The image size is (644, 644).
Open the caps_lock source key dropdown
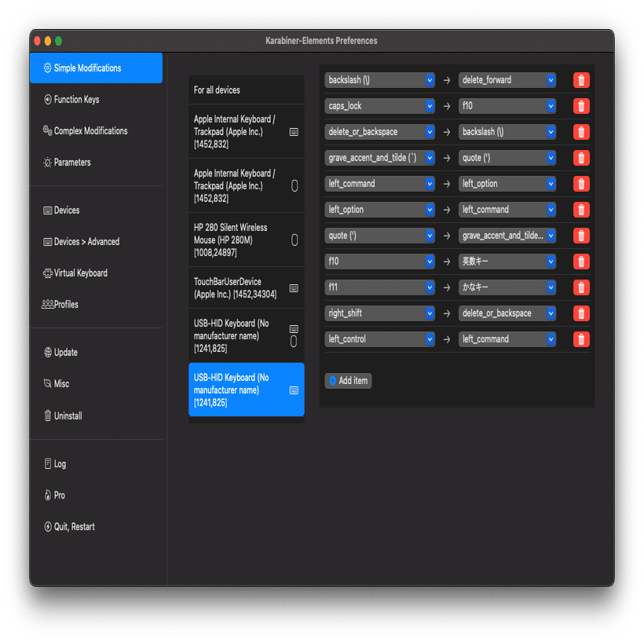379,105
